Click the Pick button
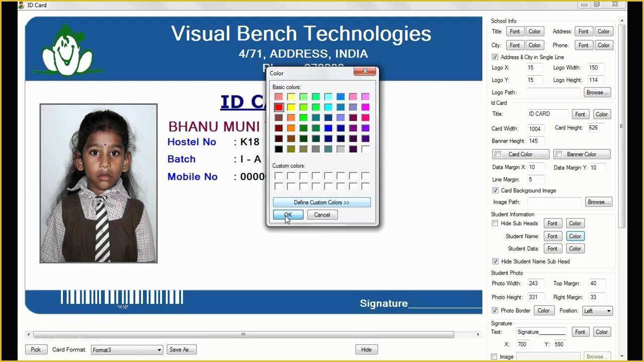The width and height of the screenshot is (644, 362). (36, 349)
